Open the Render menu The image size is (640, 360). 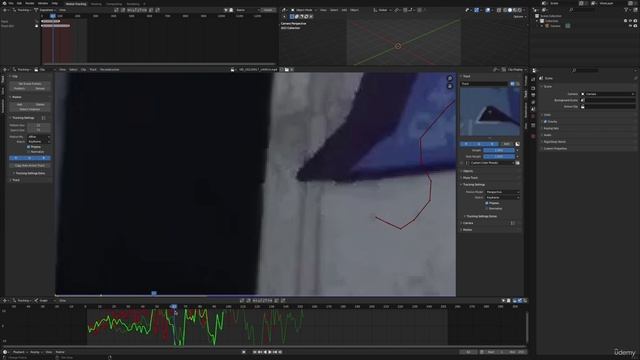point(29,3)
